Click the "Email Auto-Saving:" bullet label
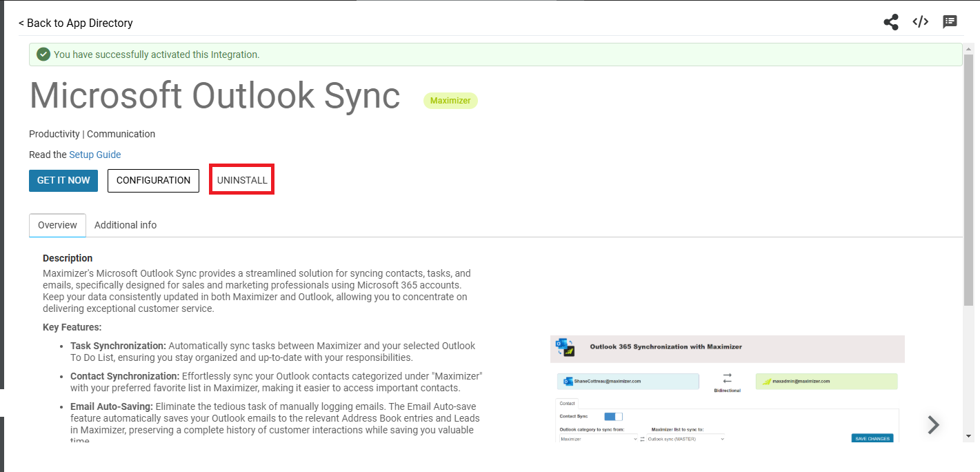The height and width of the screenshot is (472, 980). 112,406
